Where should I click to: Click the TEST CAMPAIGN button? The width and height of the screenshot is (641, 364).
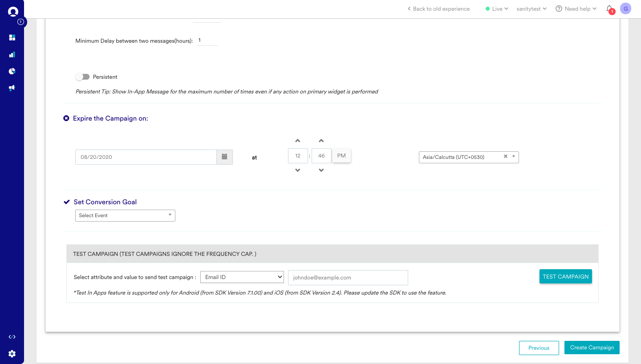click(x=565, y=276)
